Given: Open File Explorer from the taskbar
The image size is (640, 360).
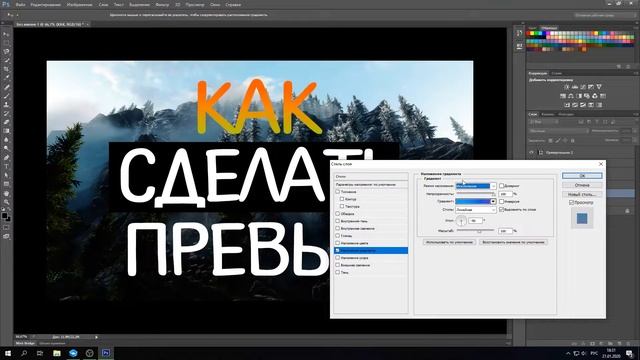Looking at the screenshot, I should (x=57, y=353).
